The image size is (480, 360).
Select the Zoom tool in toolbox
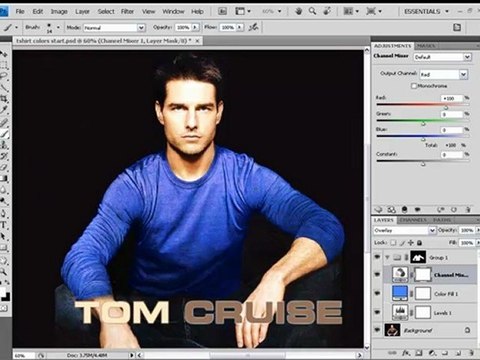[4, 272]
